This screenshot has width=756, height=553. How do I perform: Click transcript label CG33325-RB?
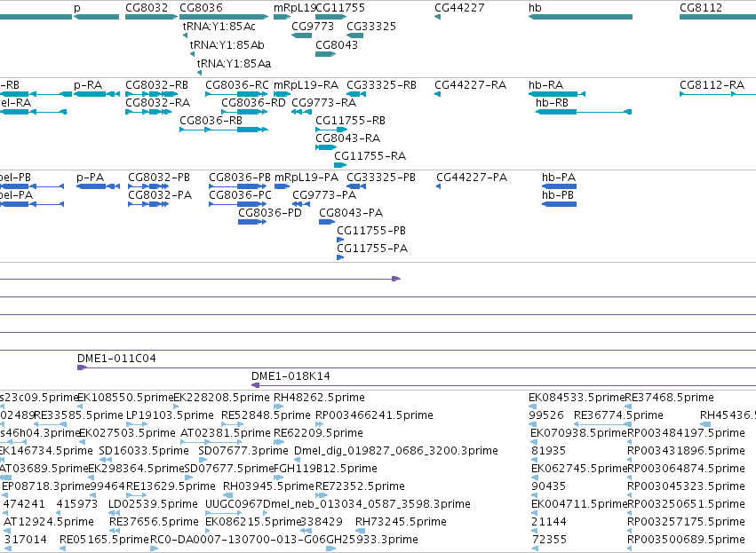click(x=381, y=85)
